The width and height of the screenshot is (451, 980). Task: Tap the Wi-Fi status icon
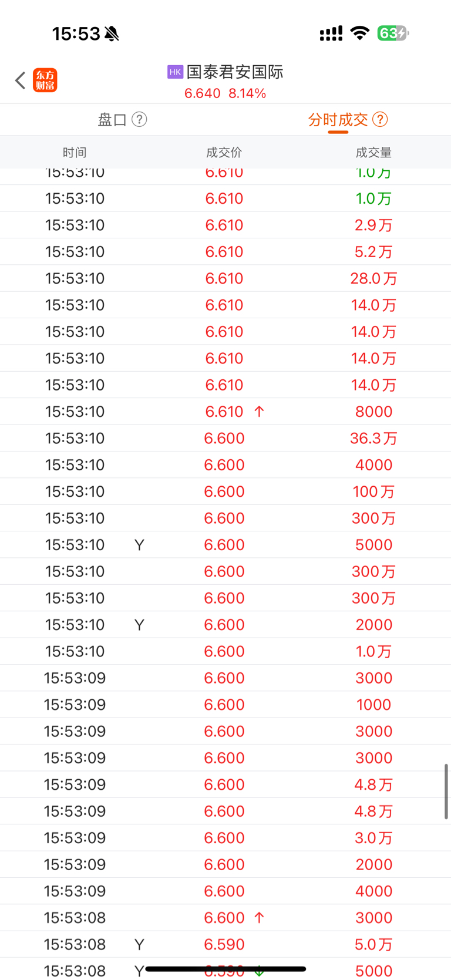click(359, 33)
